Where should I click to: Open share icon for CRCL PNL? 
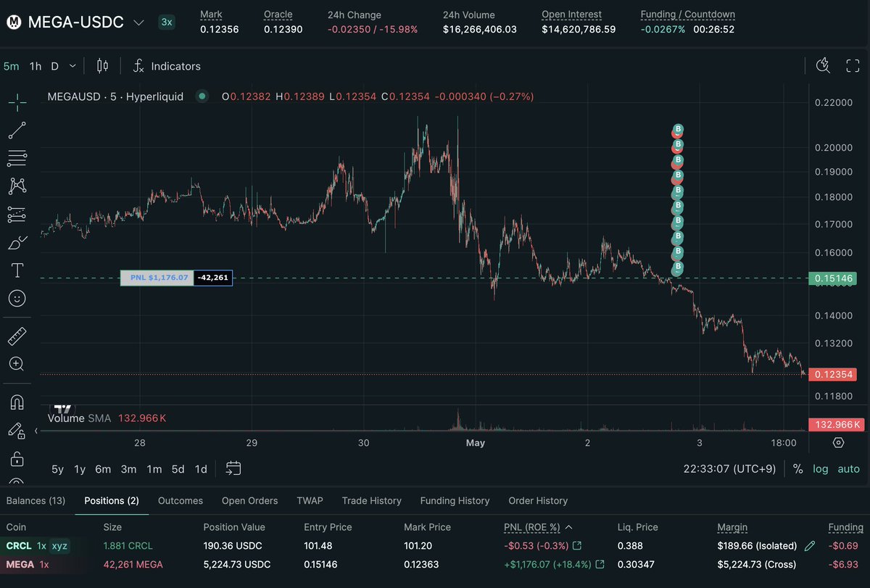click(577, 545)
